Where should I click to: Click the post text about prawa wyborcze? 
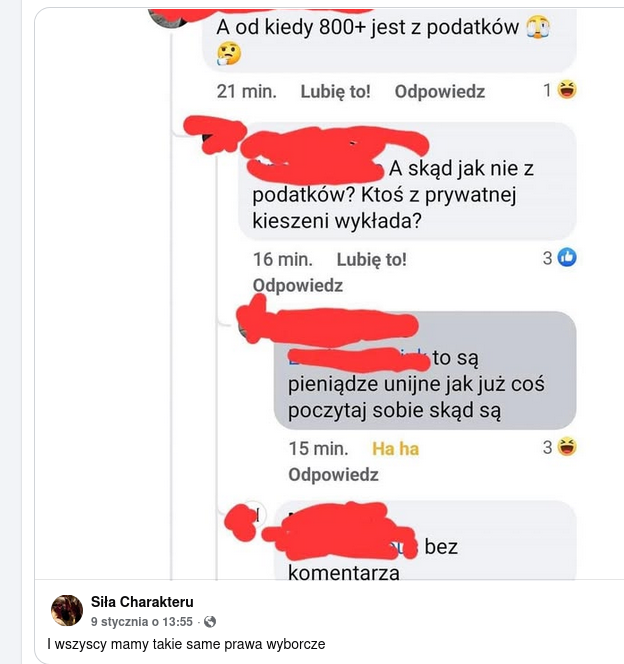(x=186, y=644)
